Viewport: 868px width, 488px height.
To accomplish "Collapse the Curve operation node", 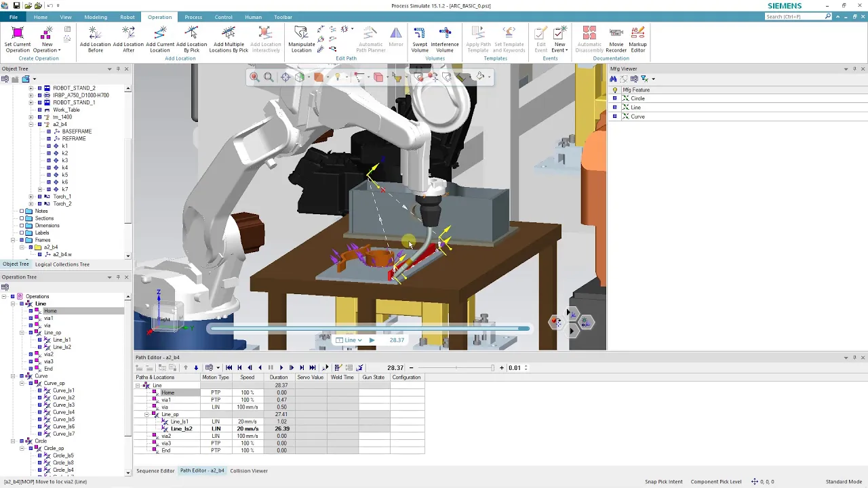I will (x=12, y=376).
